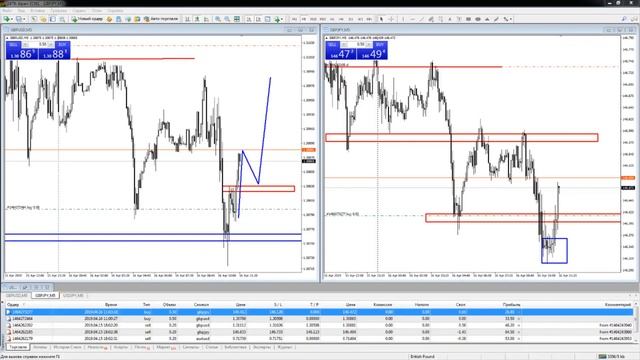Select the horizontal line drawing tool

click(x=412, y=19)
